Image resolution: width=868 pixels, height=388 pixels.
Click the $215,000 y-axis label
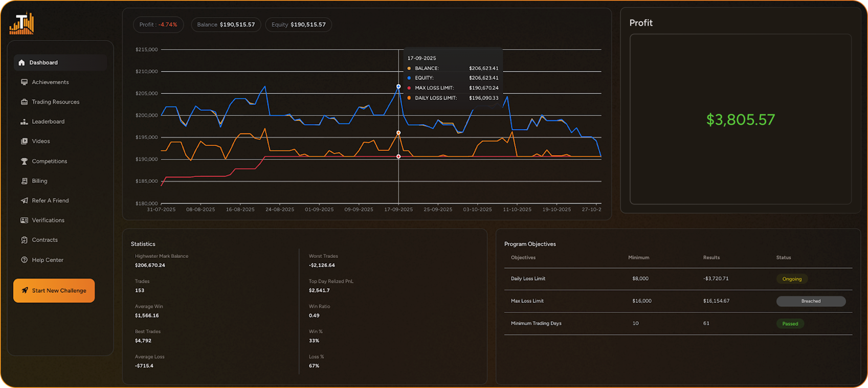click(146, 50)
